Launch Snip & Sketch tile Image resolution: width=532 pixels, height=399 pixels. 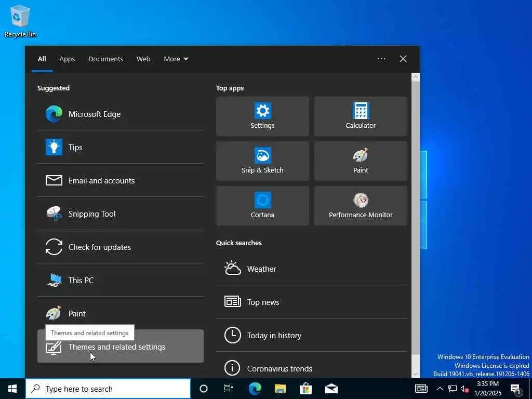[x=262, y=161]
